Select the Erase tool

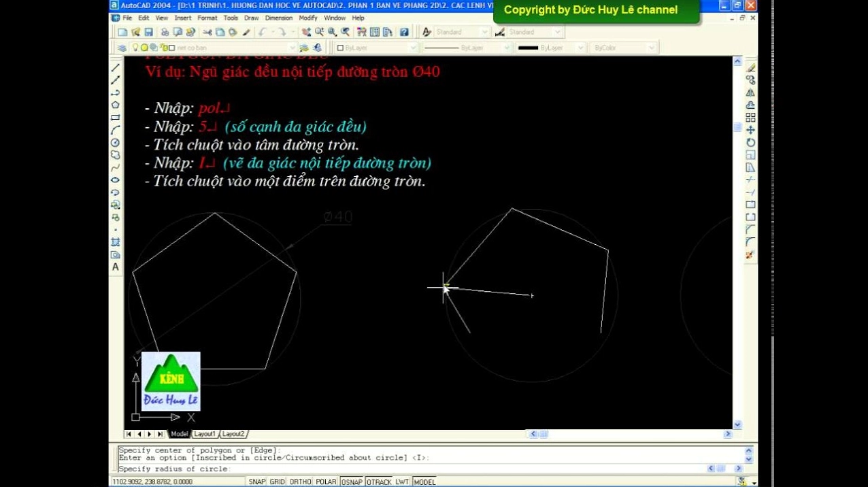click(x=750, y=67)
